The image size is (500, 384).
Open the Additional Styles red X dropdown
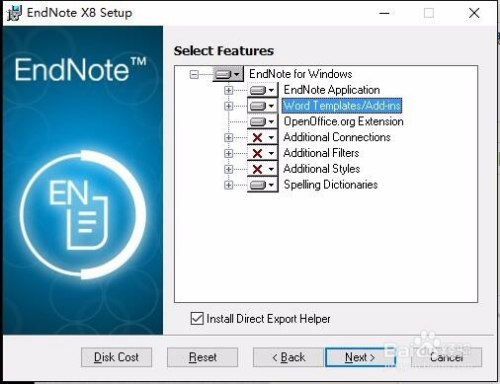[262, 169]
